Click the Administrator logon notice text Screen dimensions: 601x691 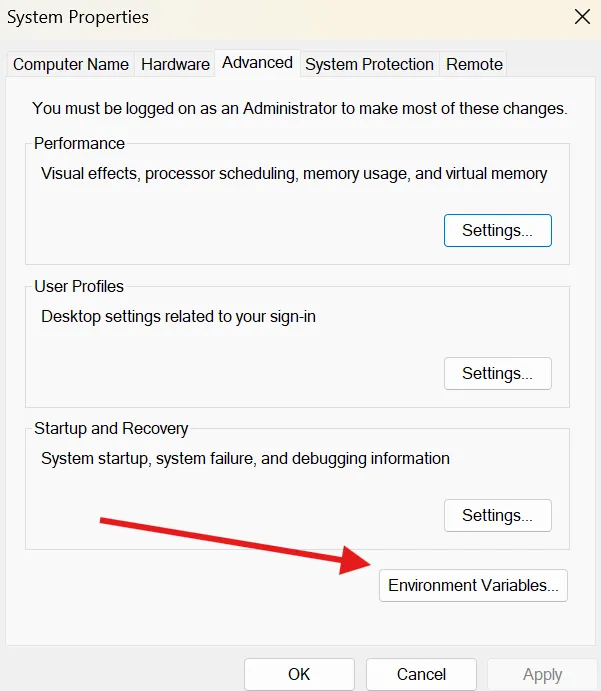pos(300,108)
